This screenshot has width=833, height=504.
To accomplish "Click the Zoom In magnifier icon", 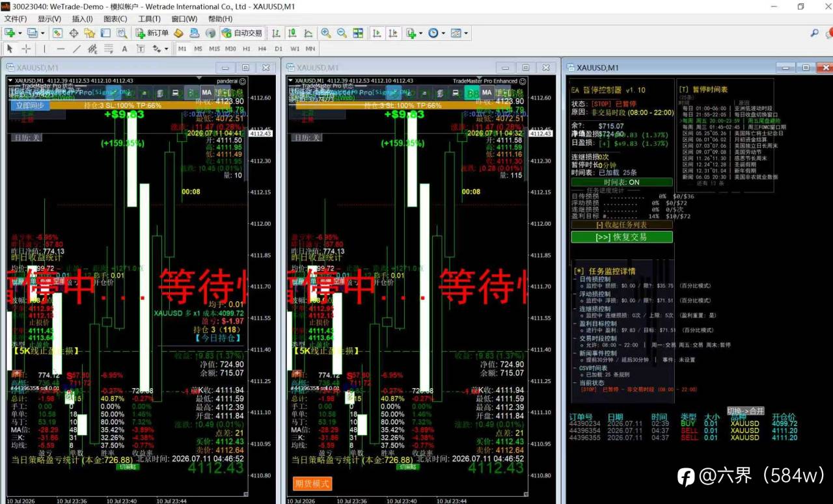I will [x=325, y=33].
